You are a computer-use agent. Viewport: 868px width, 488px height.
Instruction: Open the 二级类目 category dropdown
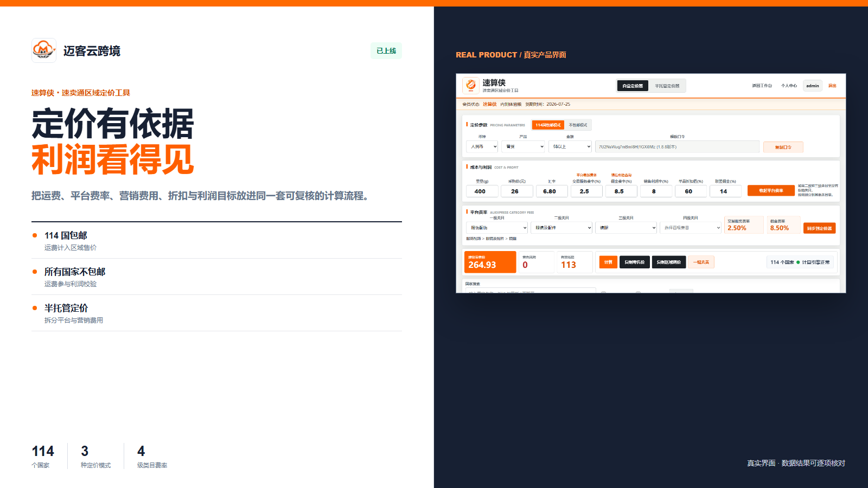[x=561, y=228]
